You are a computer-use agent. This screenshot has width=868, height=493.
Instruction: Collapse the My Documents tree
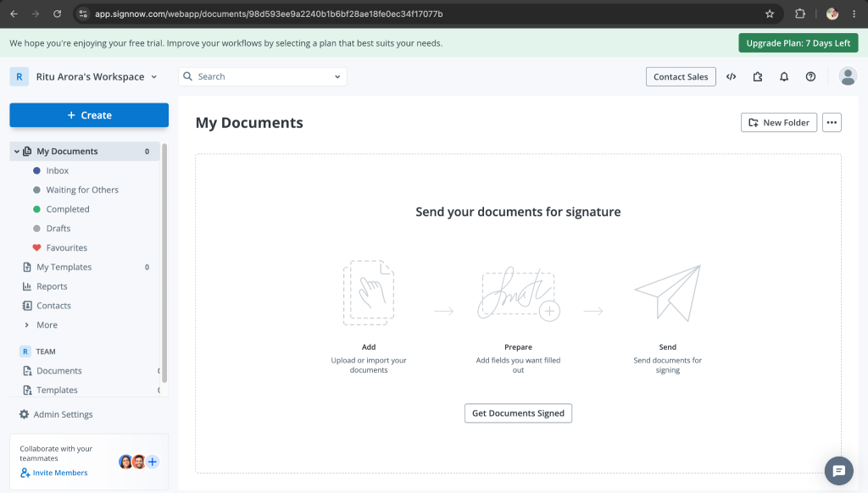(x=17, y=151)
